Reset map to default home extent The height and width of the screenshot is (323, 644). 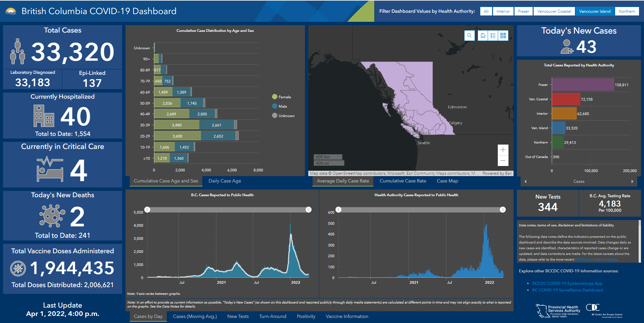point(483,36)
